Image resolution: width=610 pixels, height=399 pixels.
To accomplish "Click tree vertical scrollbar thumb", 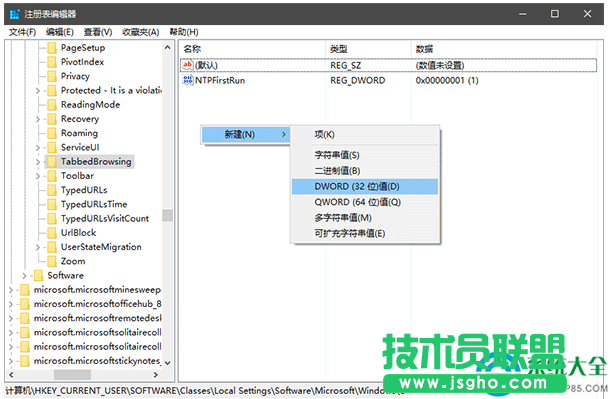I will click(168, 215).
